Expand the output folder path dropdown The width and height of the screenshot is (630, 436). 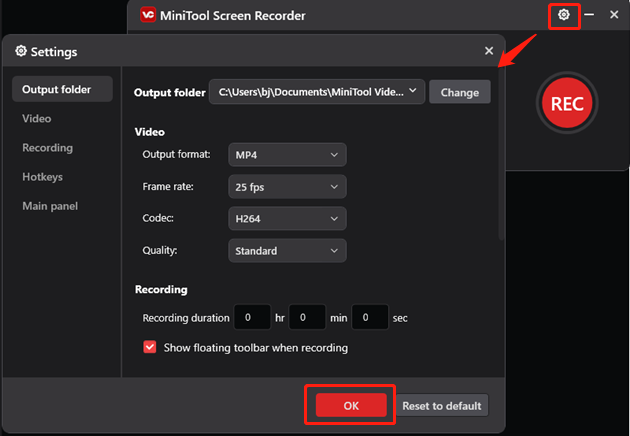pos(317,92)
